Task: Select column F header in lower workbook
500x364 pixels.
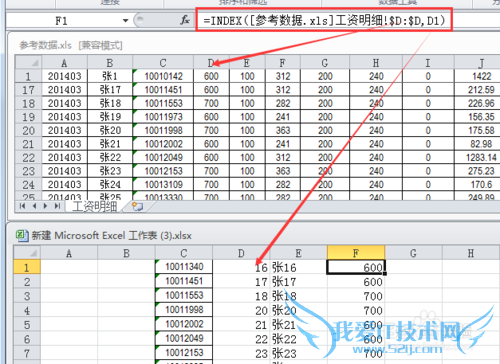Action: point(356,253)
